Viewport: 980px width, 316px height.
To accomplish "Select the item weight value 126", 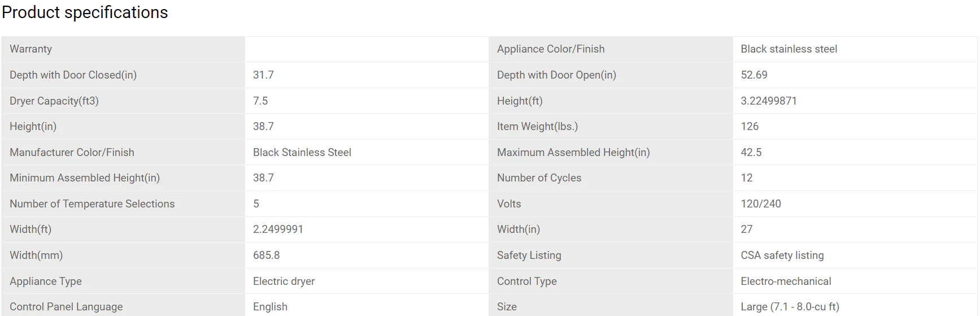I will [750, 127].
